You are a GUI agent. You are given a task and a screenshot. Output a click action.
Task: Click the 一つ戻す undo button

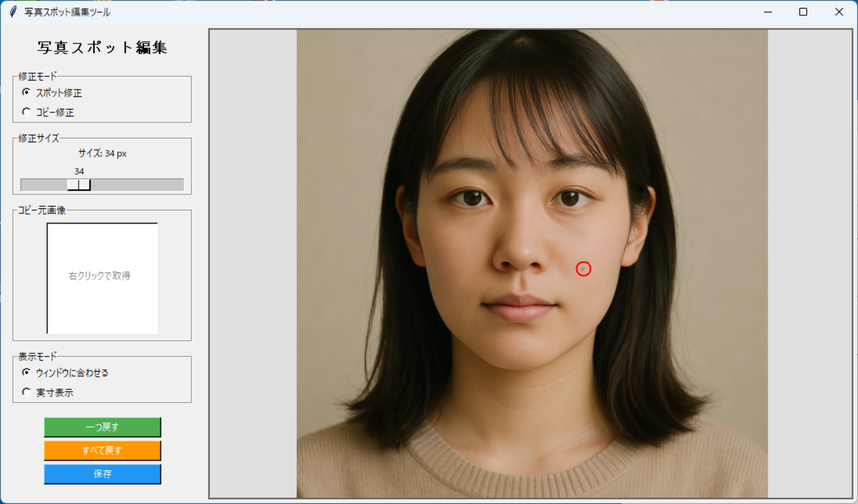coord(102,427)
